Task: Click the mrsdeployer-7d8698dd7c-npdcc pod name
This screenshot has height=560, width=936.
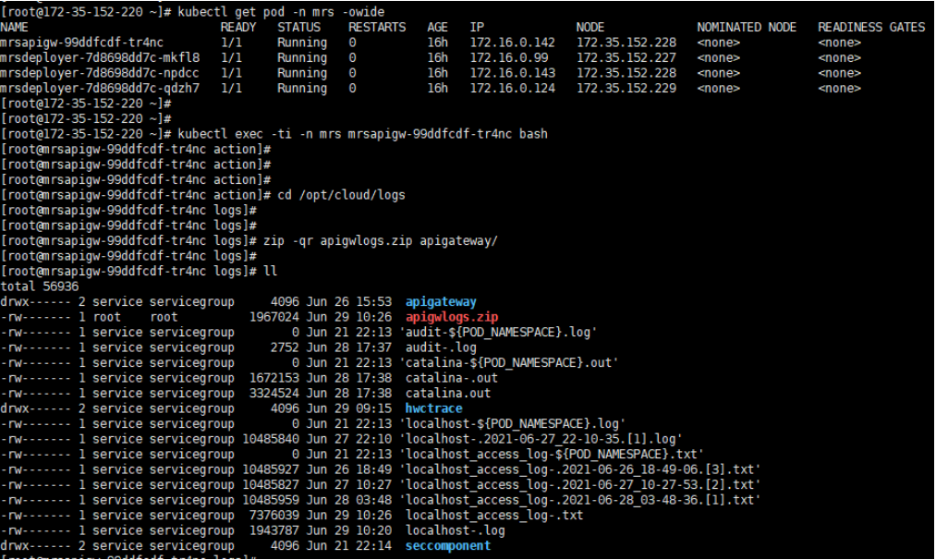Action: [100, 73]
